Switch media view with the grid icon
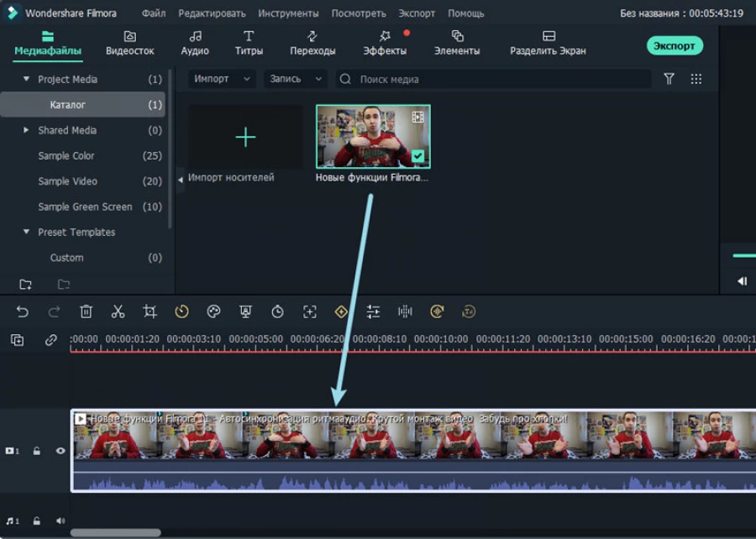Screen dimensions: 756x539 [x=696, y=79]
